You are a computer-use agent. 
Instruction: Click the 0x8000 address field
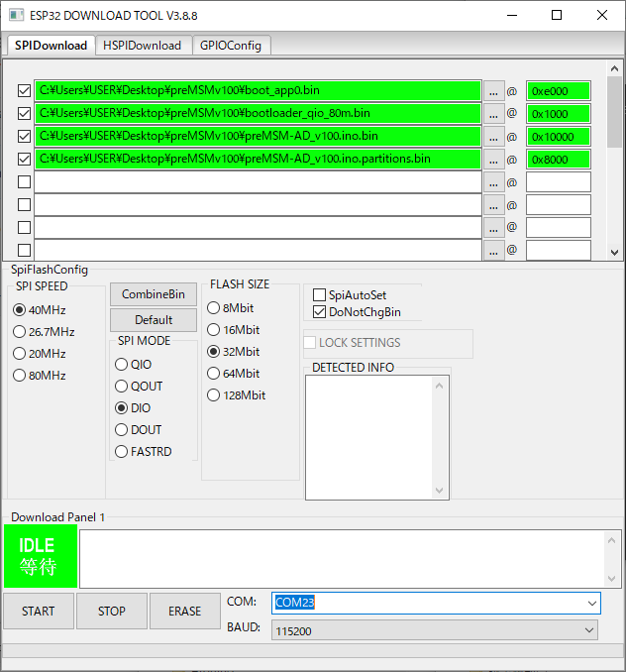(x=559, y=160)
